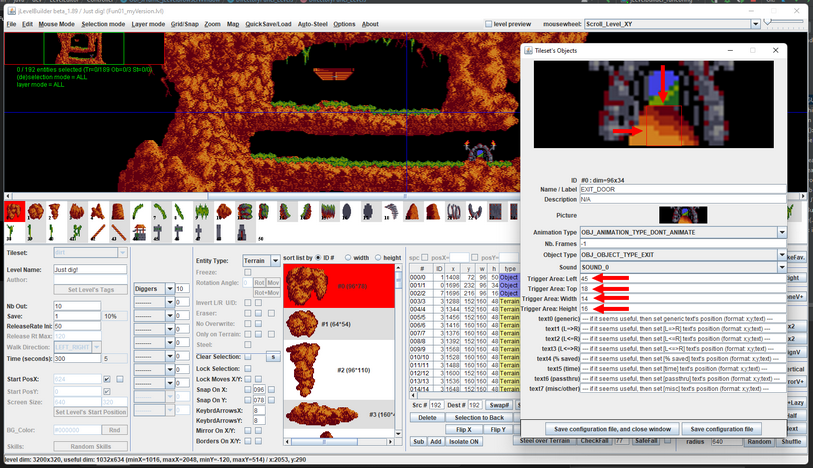Pick the round dirt boulder tile numbered 1

pyautogui.click(x=35, y=211)
